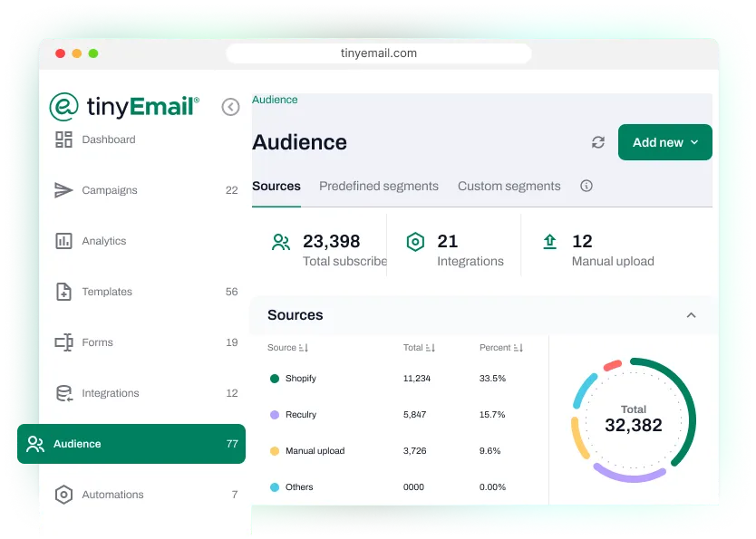Click the tinyemail.com address bar
Image resolution: width=756 pixels, height=539 pixels.
pos(379,53)
